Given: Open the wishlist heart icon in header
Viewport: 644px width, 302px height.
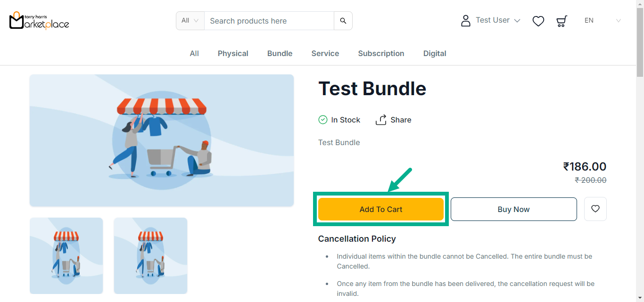Looking at the screenshot, I should [538, 21].
